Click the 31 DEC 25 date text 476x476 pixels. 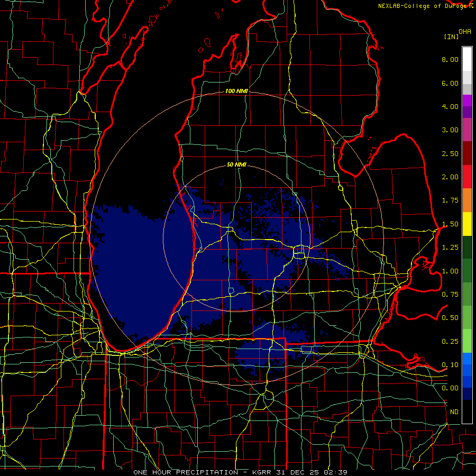tap(297, 472)
